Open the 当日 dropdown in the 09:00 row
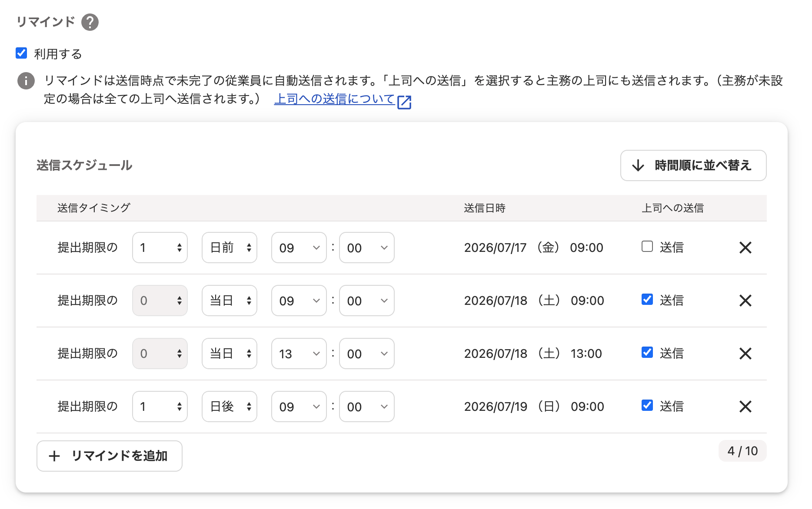The height and width of the screenshot is (509, 812). coord(230,301)
